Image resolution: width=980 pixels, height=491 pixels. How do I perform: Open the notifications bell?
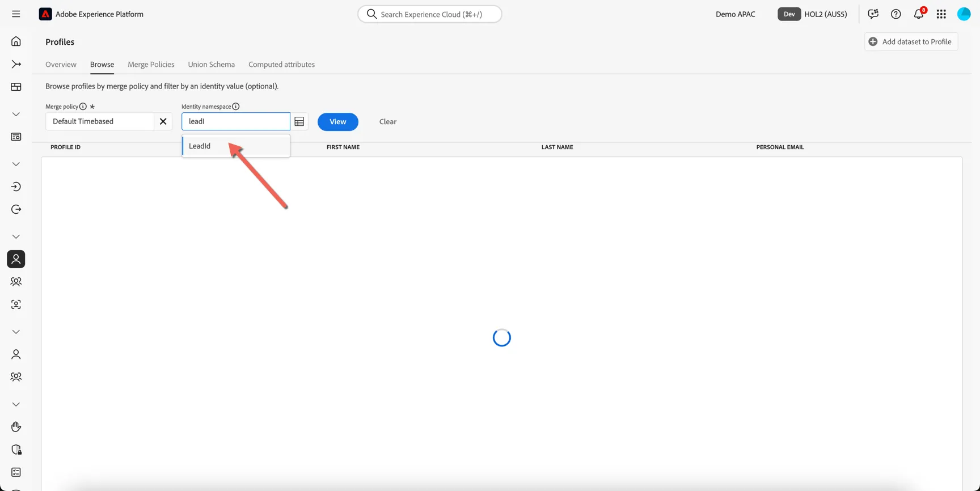coord(919,14)
